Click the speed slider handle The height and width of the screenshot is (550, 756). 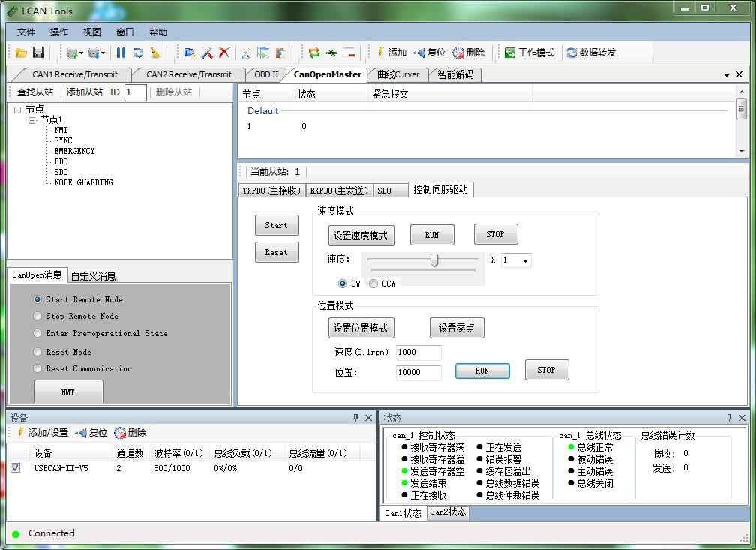coord(433,260)
